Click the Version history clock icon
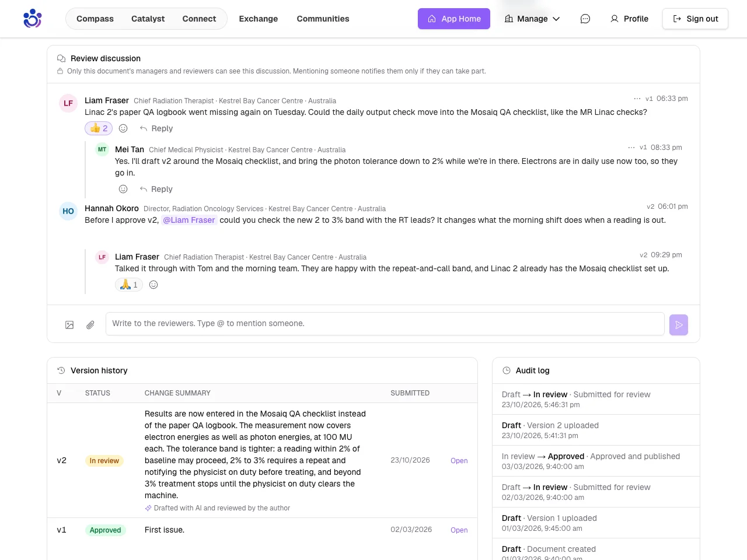This screenshot has width=747, height=560. [x=61, y=370]
